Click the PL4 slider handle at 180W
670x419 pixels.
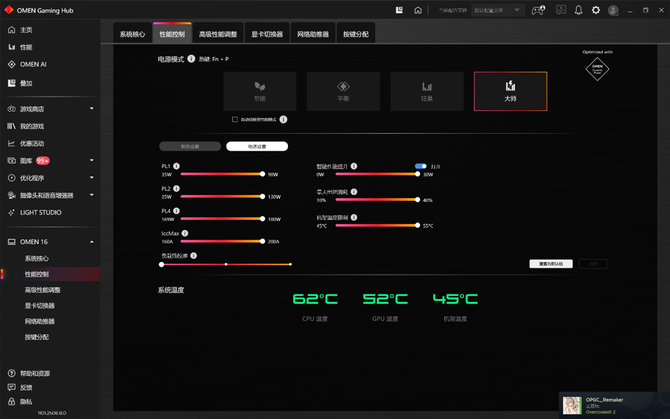[x=262, y=219]
